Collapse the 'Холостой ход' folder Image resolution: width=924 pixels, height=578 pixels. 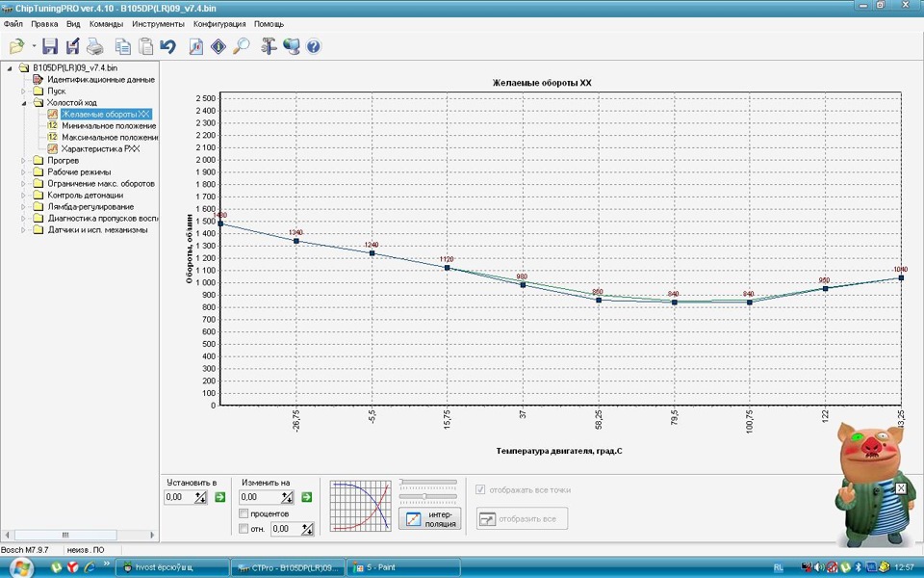coord(23,103)
